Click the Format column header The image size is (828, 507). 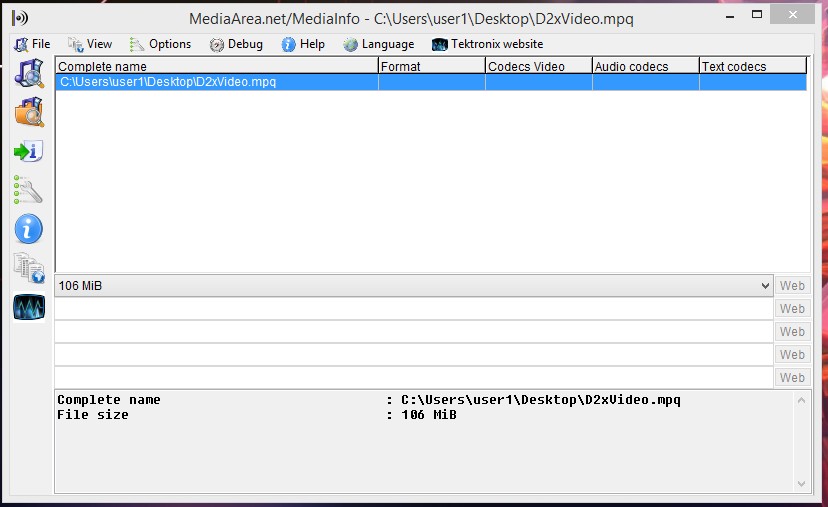coord(431,66)
